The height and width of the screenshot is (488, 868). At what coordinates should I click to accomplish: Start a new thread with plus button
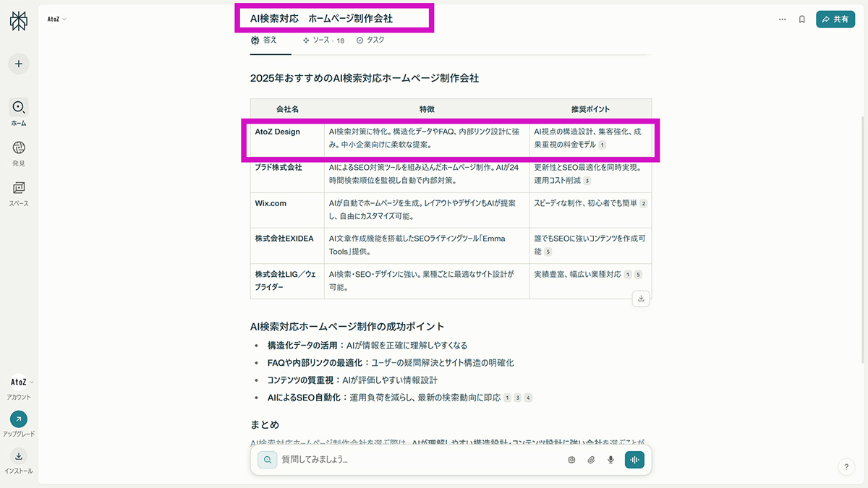[x=19, y=64]
